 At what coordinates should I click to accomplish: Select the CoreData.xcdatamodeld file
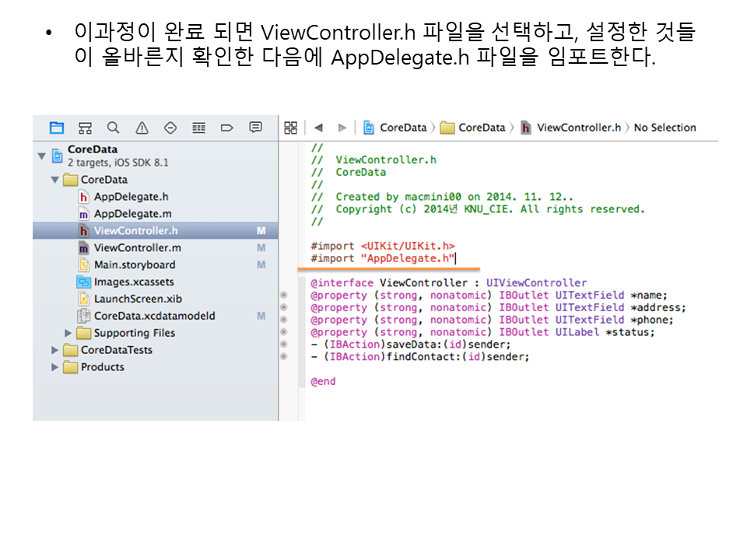pyautogui.click(x=154, y=316)
